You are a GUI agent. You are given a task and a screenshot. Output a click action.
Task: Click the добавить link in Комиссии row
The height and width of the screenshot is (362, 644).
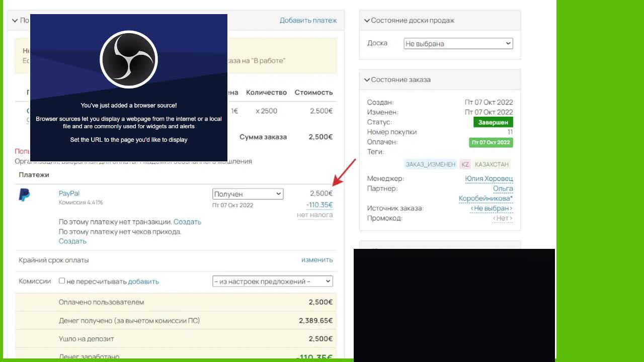point(143,282)
